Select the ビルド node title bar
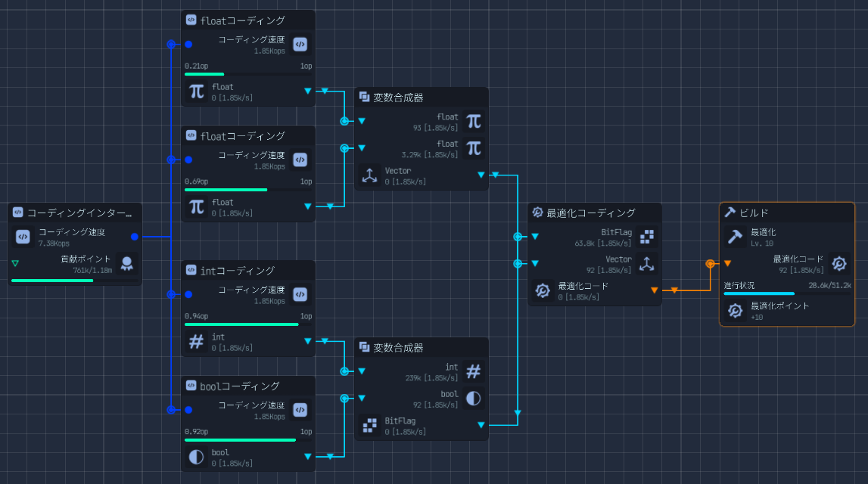868x484 pixels. tap(787, 213)
